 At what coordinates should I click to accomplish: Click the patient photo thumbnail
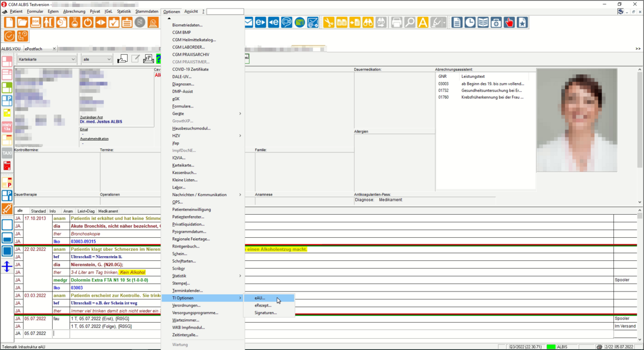(x=577, y=120)
